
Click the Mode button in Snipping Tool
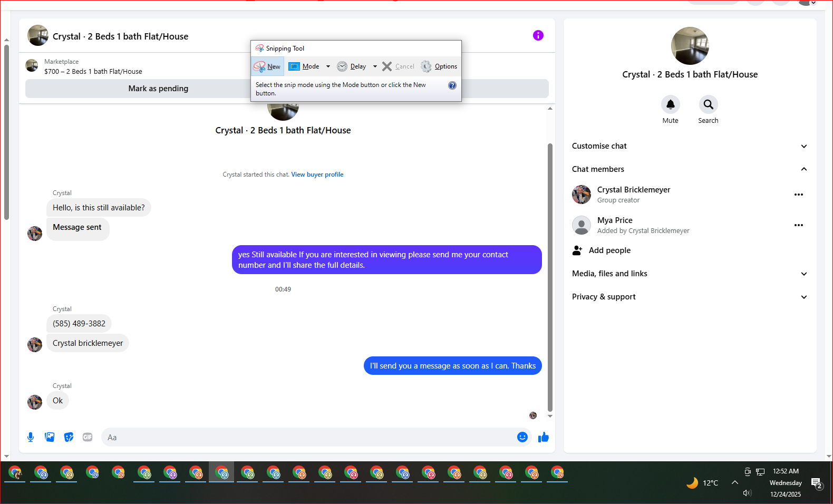click(x=304, y=66)
